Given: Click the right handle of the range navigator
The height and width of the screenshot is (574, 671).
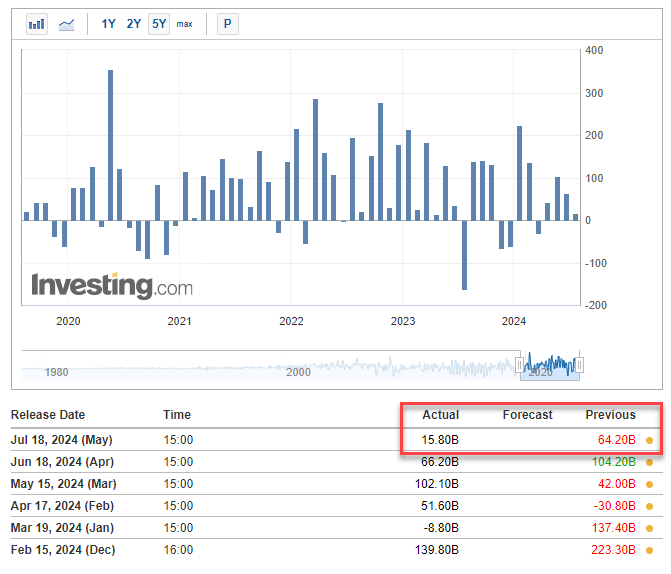Looking at the screenshot, I should pyautogui.click(x=579, y=365).
